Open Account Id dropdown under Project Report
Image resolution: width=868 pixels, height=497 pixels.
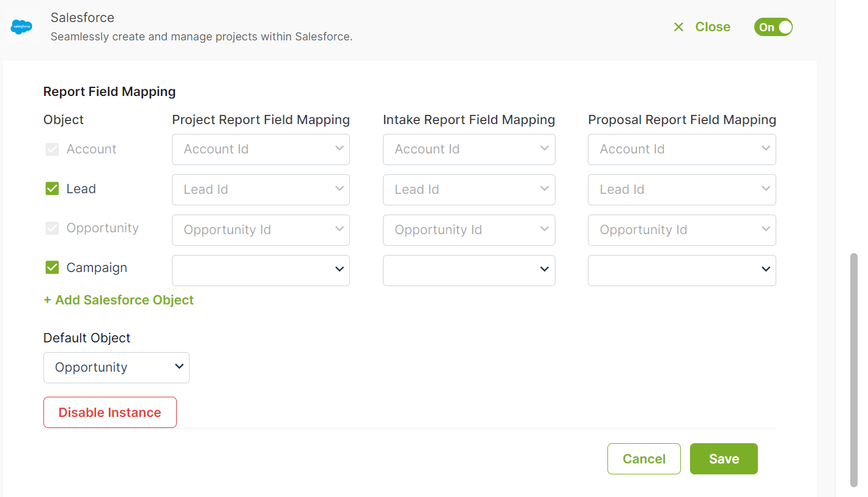(x=261, y=149)
